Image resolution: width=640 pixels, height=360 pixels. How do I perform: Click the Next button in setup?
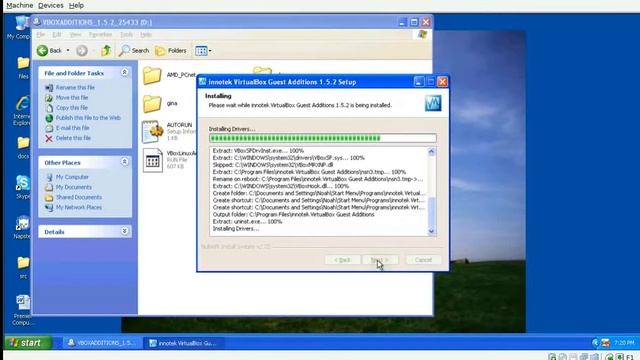(x=380, y=260)
